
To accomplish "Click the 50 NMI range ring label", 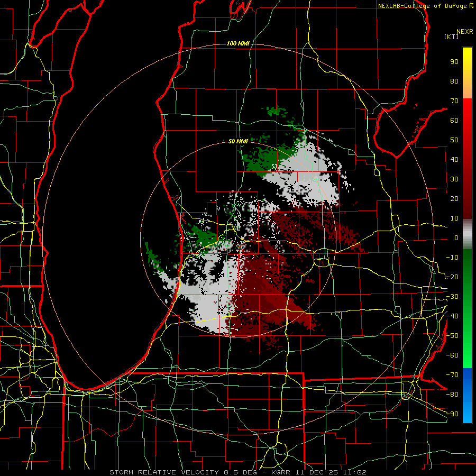I will [x=238, y=141].
